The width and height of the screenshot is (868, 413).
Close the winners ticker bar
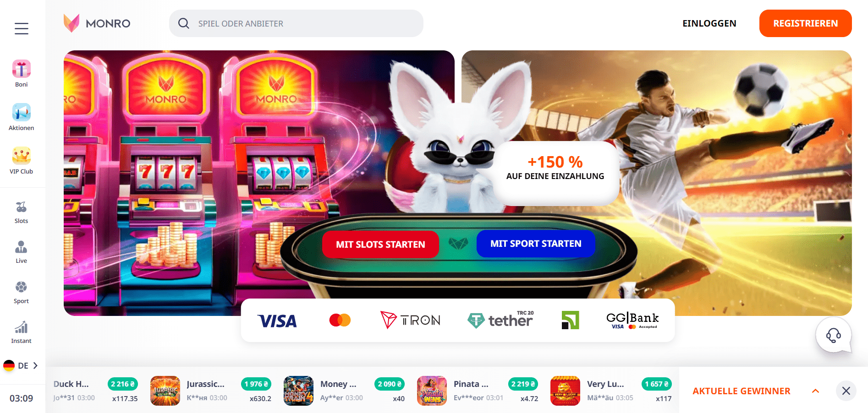click(x=846, y=391)
